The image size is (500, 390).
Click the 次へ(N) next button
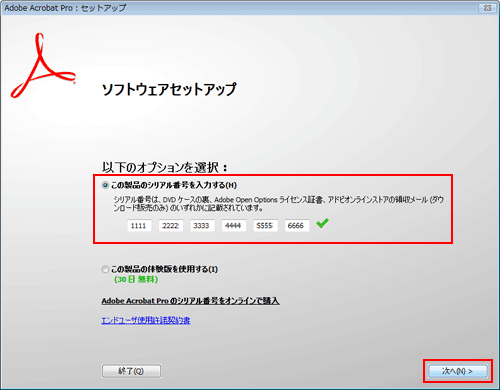pos(458,371)
